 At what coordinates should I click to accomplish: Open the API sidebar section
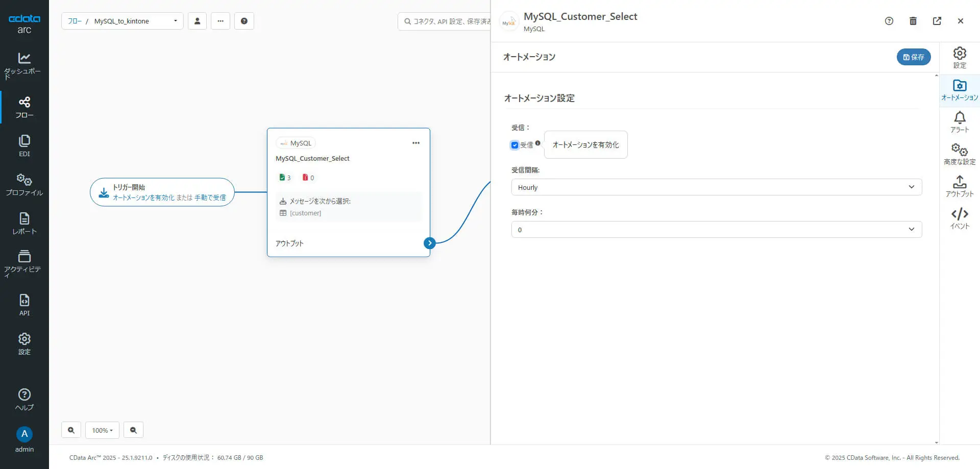pos(24,305)
